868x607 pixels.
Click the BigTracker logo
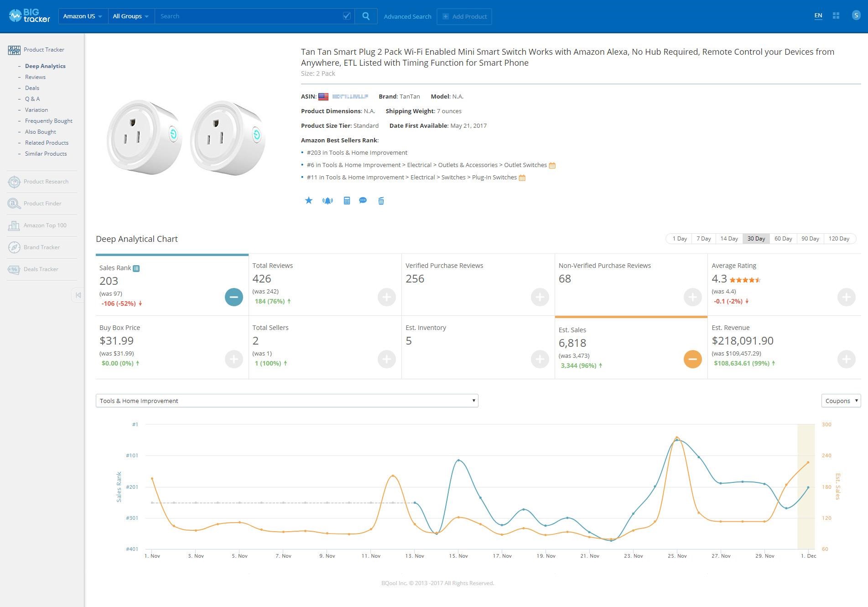tap(29, 16)
